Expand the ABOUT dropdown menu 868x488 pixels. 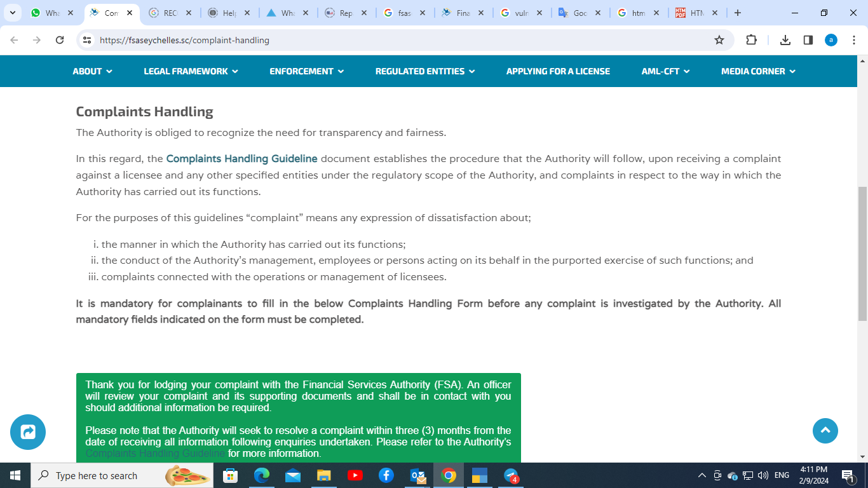coord(92,71)
